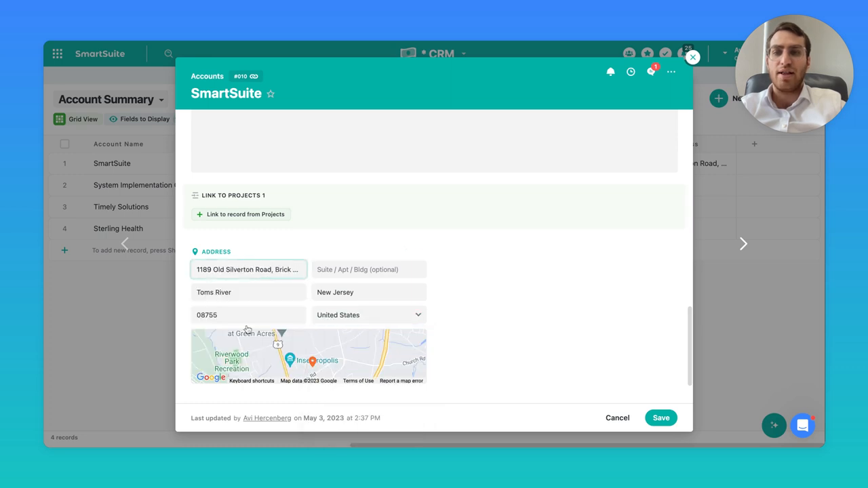The width and height of the screenshot is (868, 488).
Task: Click the Google map thumbnail
Action: pyautogui.click(x=309, y=357)
